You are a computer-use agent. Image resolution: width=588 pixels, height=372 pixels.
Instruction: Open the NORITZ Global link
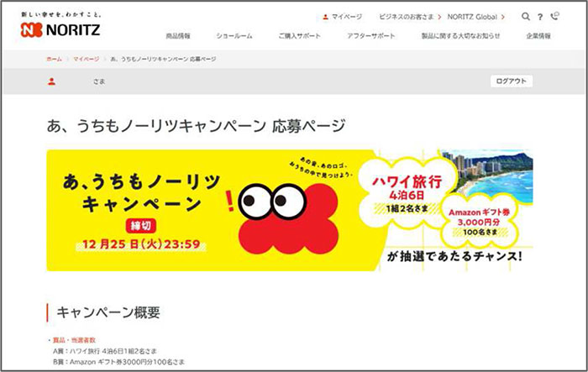[472, 17]
